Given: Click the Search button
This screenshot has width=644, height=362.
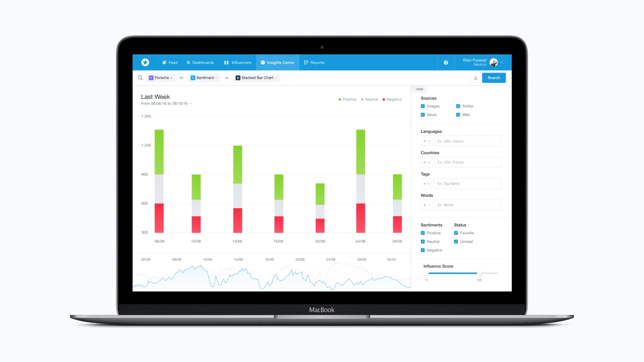Looking at the screenshot, I should [x=493, y=78].
